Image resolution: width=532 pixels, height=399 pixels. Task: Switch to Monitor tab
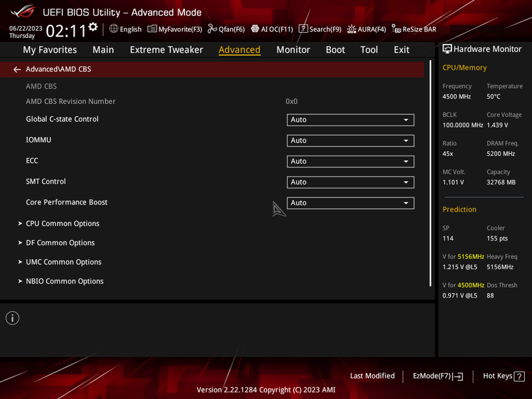(293, 50)
